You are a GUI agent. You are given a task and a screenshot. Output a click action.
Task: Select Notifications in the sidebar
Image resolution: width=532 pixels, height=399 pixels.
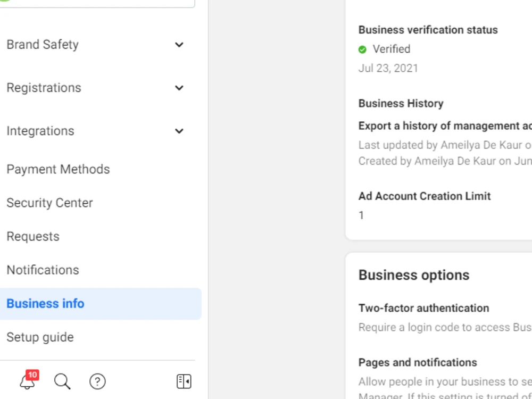coord(43,270)
